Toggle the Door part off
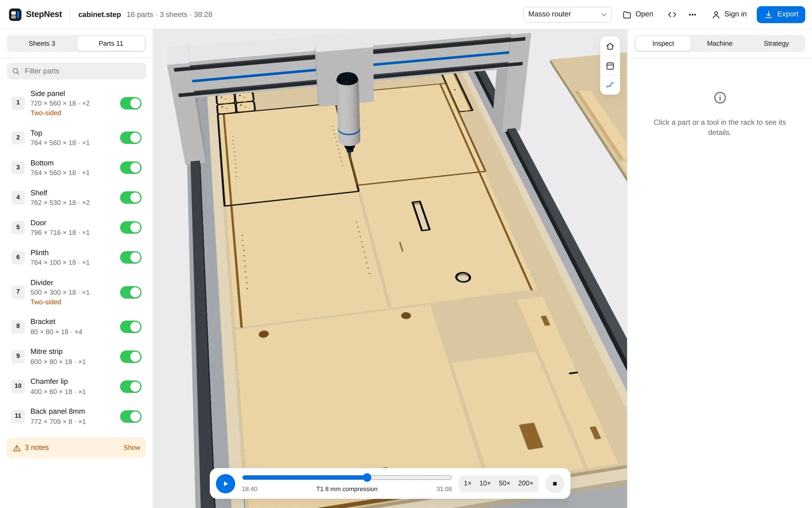The height and width of the screenshot is (508, 812). pyautogui.click(x=131, y=227)
